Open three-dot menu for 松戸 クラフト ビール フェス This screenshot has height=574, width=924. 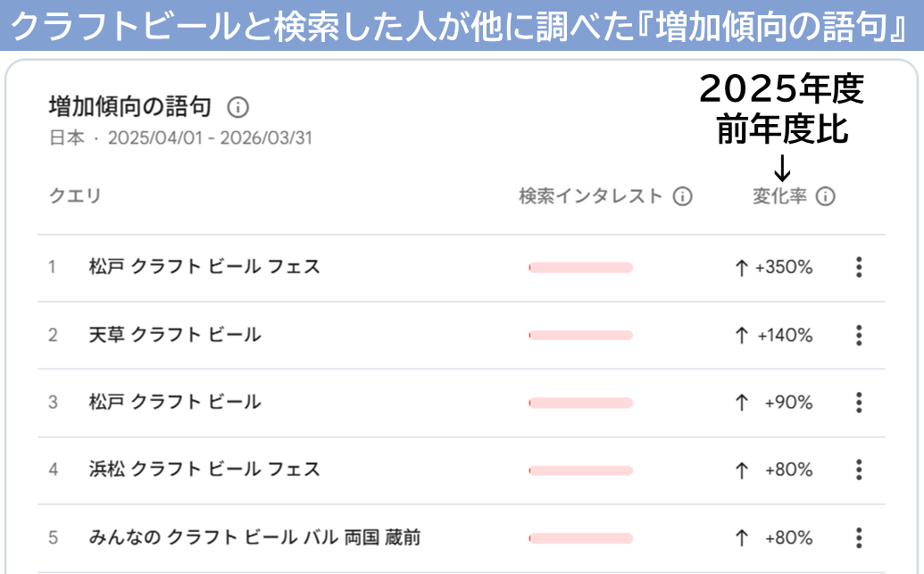pos(859,267)
